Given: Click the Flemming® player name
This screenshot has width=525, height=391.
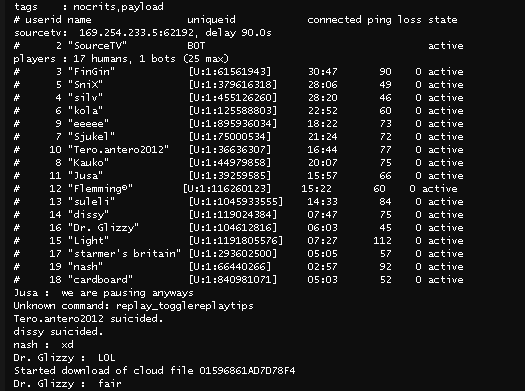Looking at the screenshot, I should coord(100,189).
